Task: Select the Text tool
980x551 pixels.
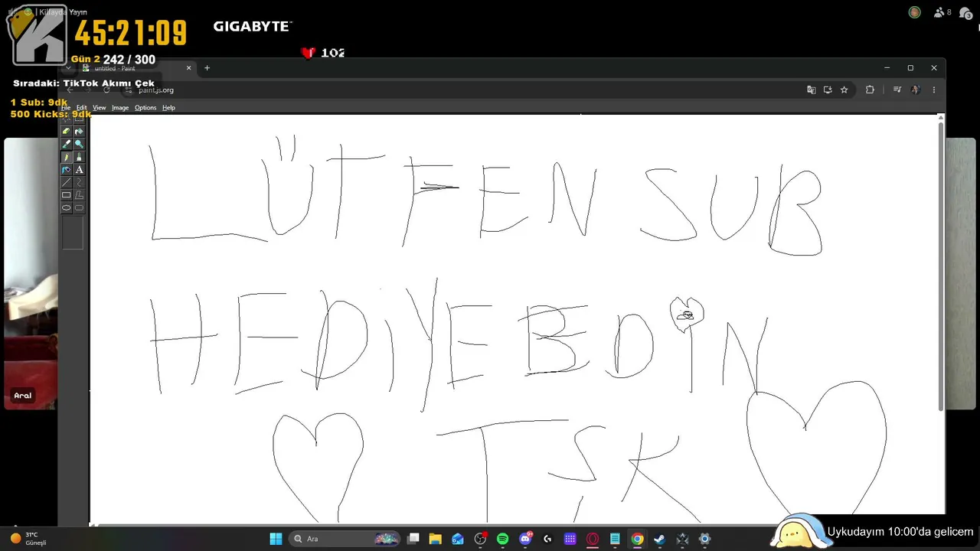Action: point(79,170)
